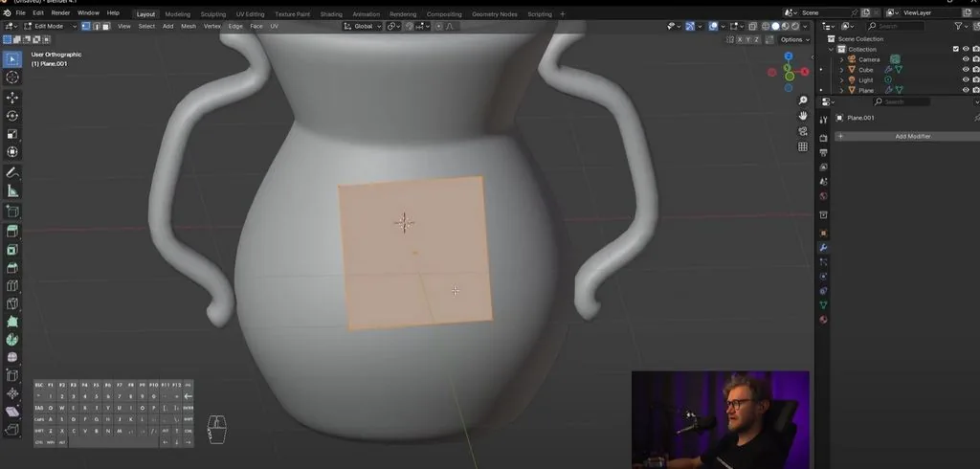Select the 3D Cursor tool
The height and width of the screenshot is (469, 980).
12,78
